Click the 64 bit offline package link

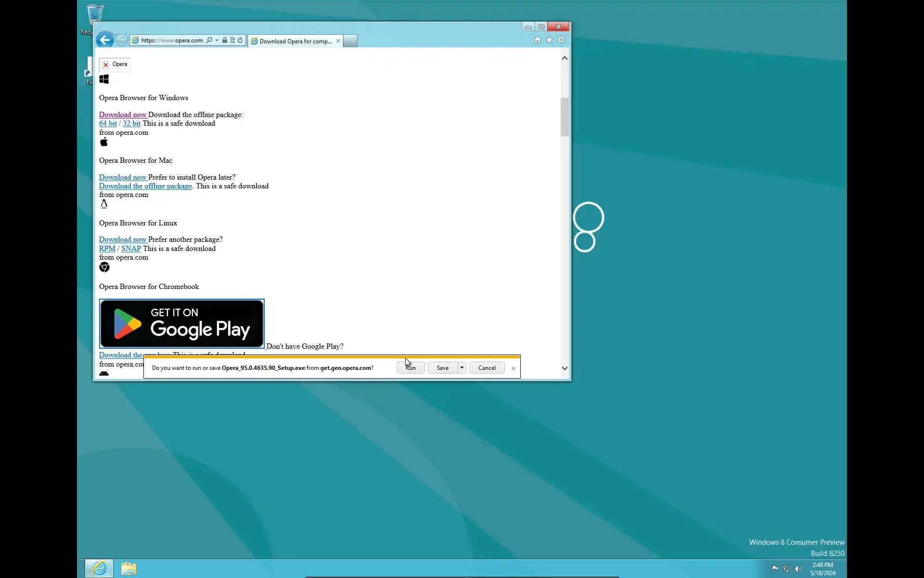pos(108,123)
